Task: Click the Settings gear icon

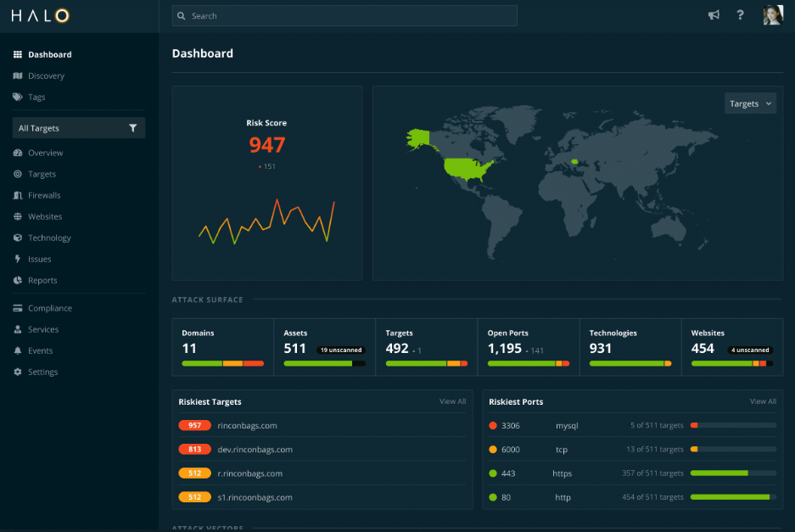Action: (19, 372)
